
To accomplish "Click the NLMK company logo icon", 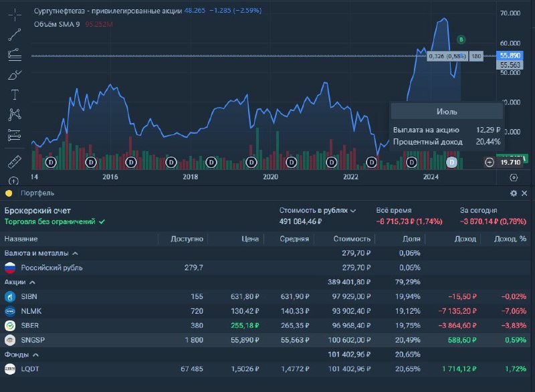I will [x=10, y=311].
